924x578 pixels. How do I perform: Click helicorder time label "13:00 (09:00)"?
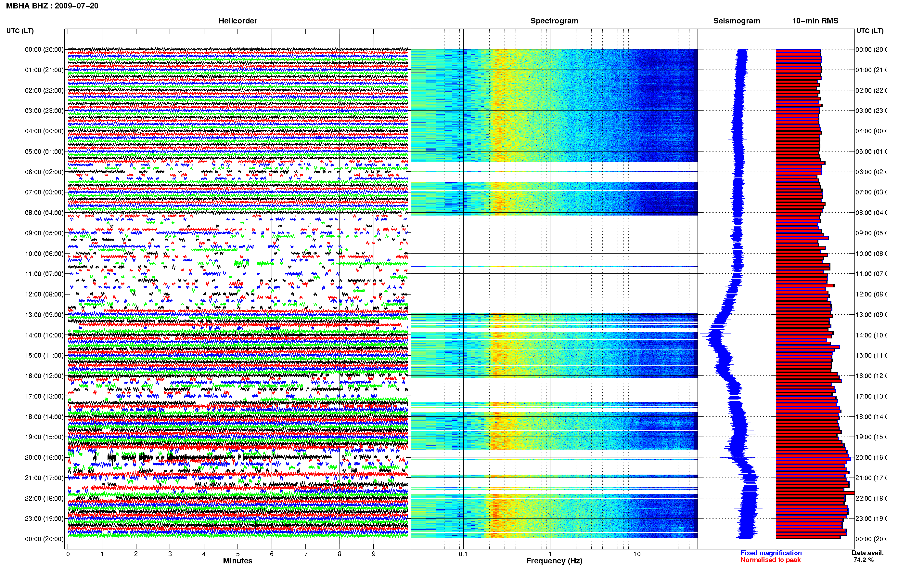click(x=44, y=315)
